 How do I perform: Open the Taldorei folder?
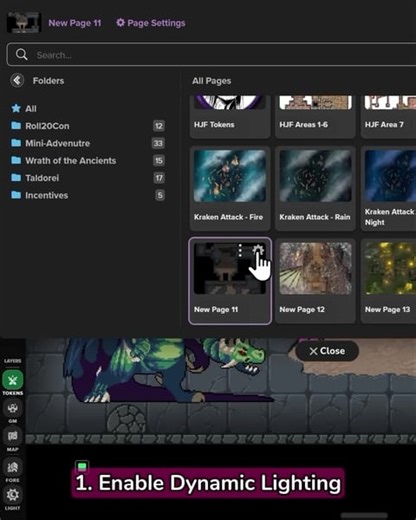tap(89, 178)
